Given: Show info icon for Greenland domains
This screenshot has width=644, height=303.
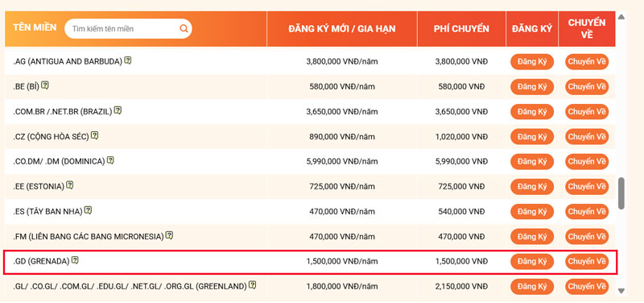Looking at the screenshot, I should (253, 284).
